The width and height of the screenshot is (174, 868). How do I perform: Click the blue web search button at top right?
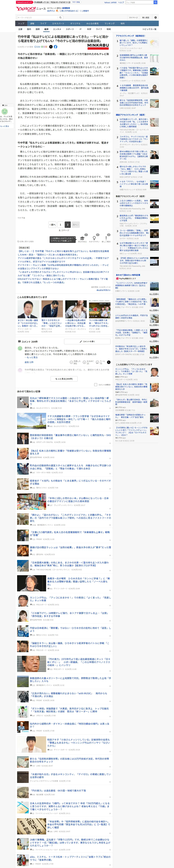coord(155,2)
